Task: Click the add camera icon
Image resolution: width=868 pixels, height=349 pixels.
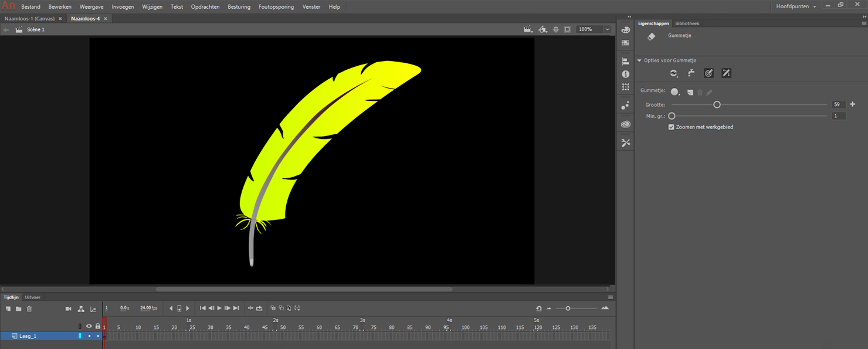Action: tap(69, 309)
